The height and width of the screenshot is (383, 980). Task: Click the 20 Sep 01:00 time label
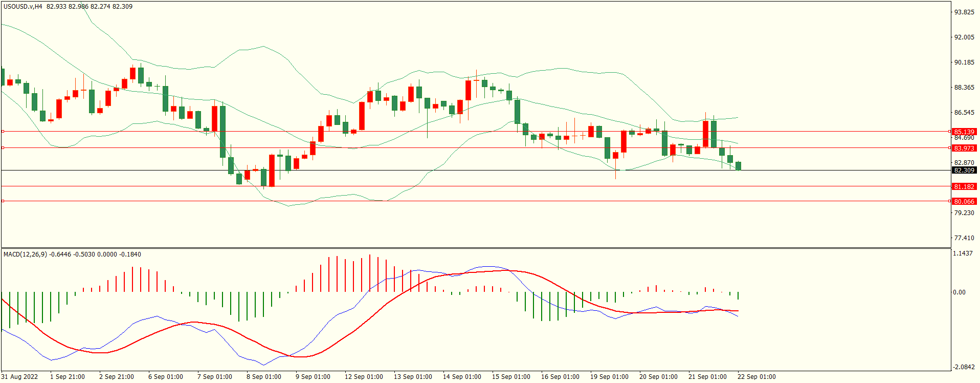coord(658,376)
